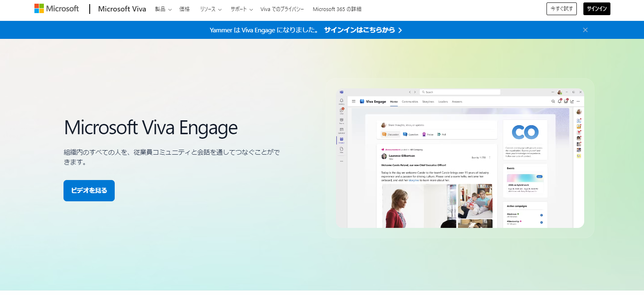Click the AMA on hybrid work event card
The image size is (644, 295).
525,183
